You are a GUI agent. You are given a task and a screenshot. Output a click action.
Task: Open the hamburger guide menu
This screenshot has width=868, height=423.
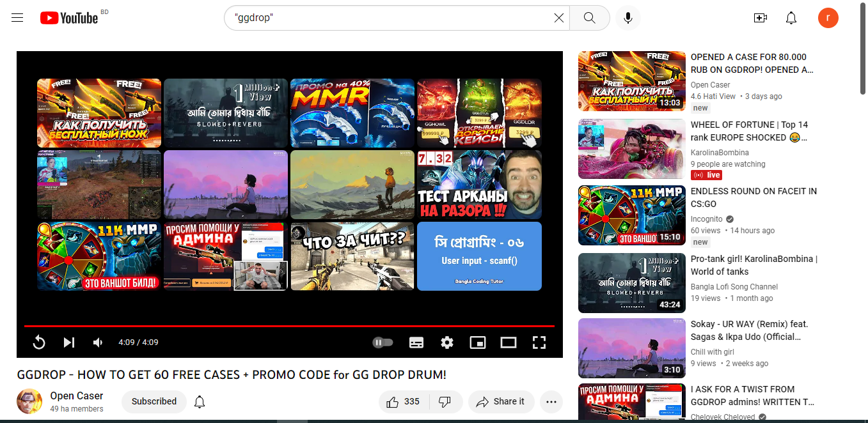pos(17,18)
